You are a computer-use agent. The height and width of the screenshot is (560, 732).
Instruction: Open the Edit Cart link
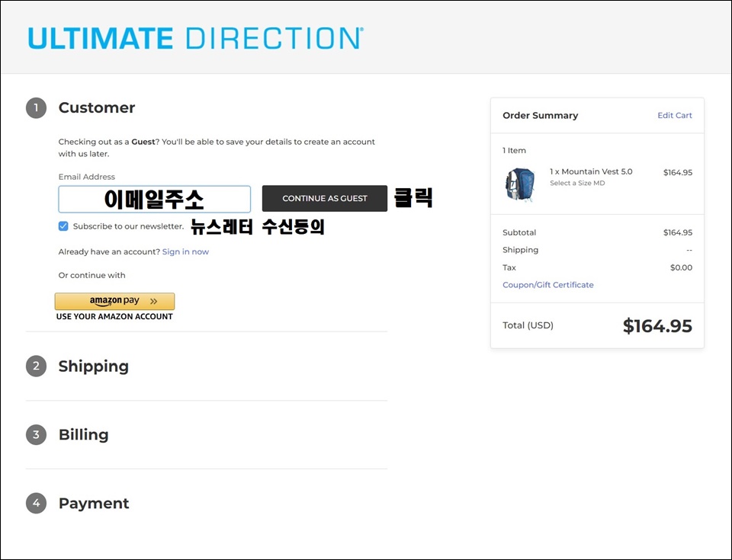(x=675, y=115)
